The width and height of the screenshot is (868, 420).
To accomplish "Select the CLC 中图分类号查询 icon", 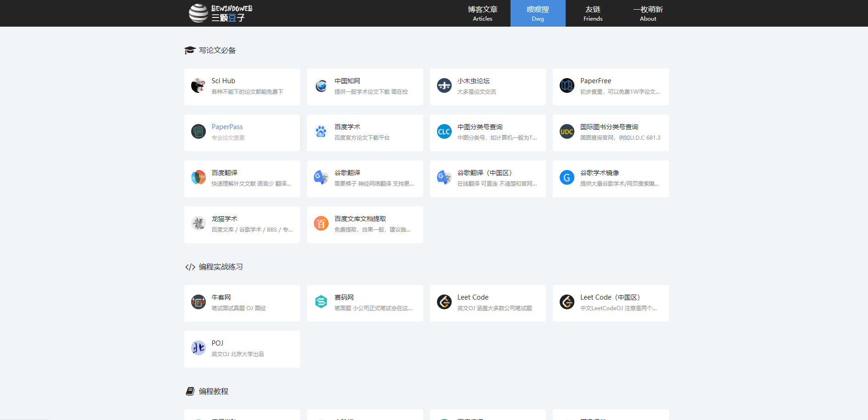I will tap(444, 131).
